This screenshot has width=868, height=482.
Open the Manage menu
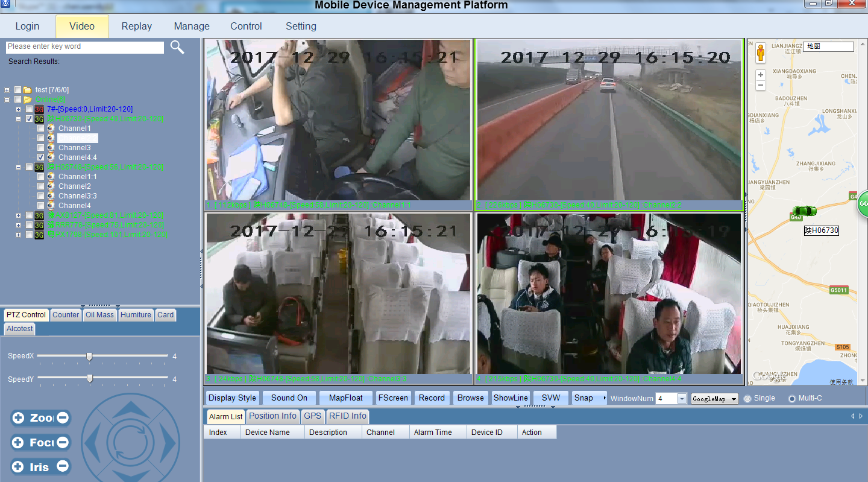(x=192, y=26)
